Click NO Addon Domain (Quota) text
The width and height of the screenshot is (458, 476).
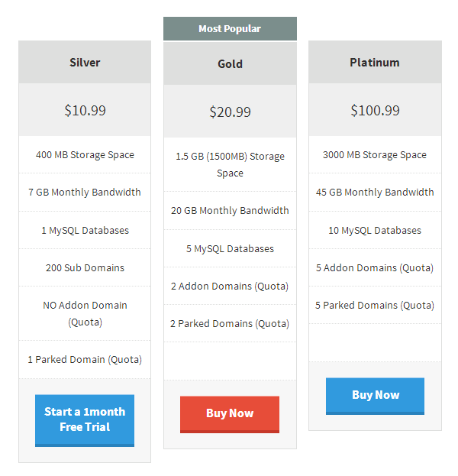tap(85, 313)
